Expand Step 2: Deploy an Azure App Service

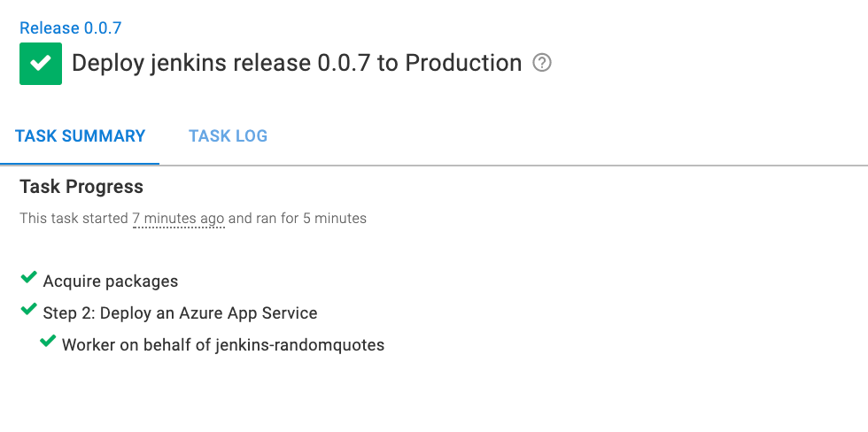(x=181, y=313)
